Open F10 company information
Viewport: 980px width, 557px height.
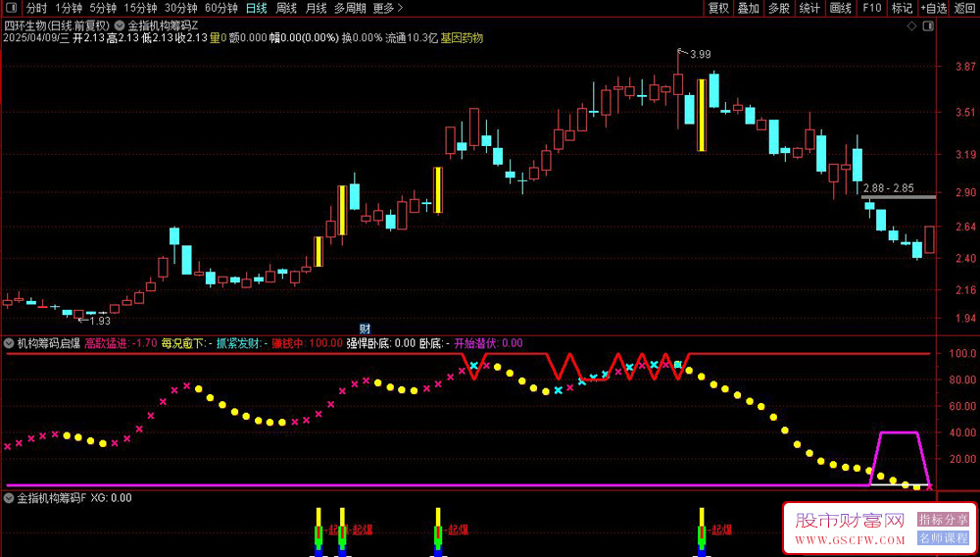872,8
